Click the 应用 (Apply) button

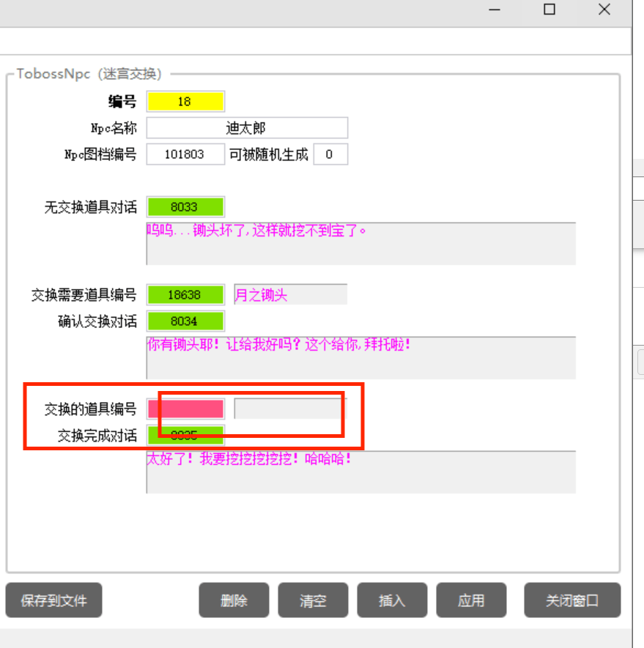(x=471, y=600)
